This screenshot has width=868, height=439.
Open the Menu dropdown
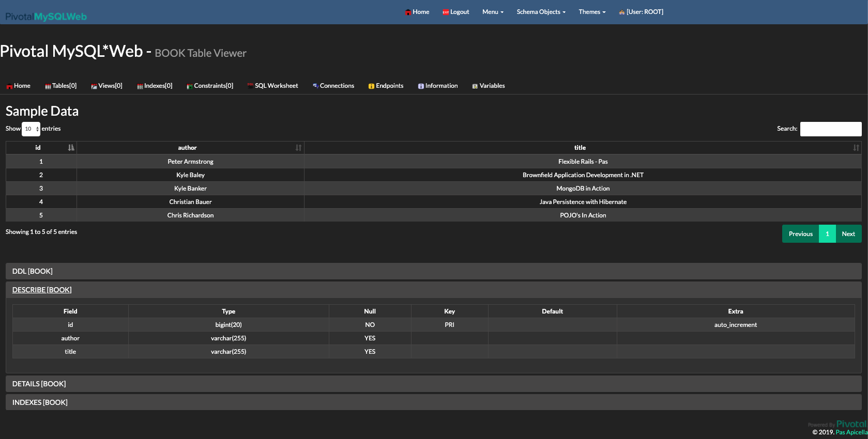pos(493,12)
